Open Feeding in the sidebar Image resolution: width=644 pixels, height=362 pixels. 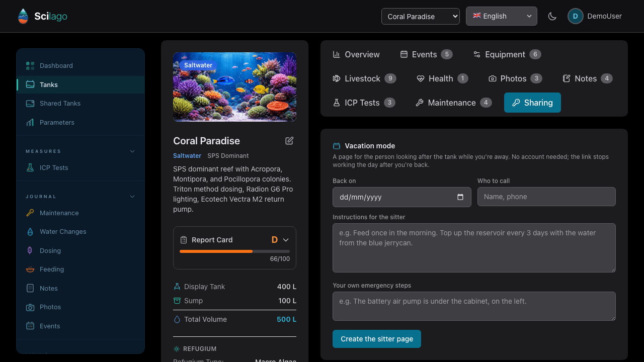coord(80,269)
